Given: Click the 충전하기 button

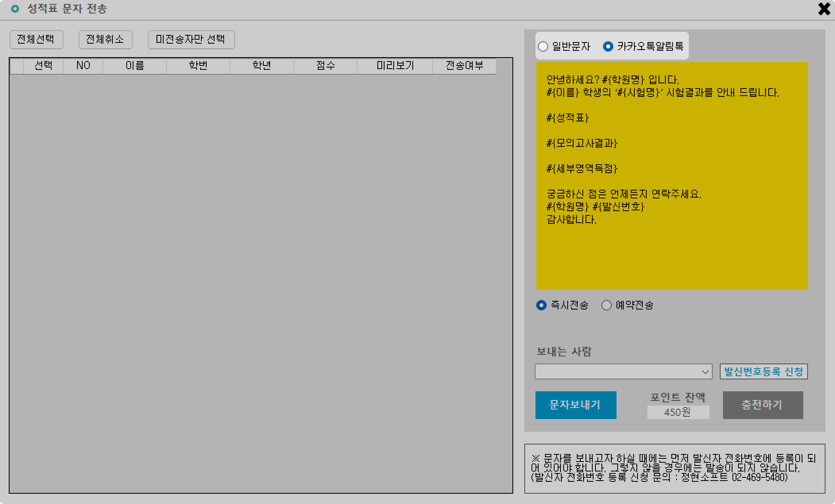Looking at the screenshot, I should pyautogui.click(x=763, y=405).
